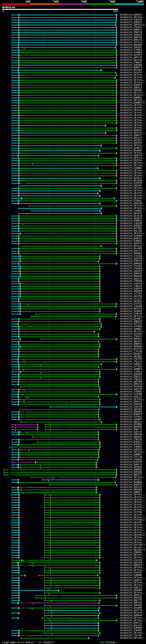Viewport: 146px width, 644px height.
Task: Click hit label UniRef100_C0S434
Action: [x=131, y=256]
